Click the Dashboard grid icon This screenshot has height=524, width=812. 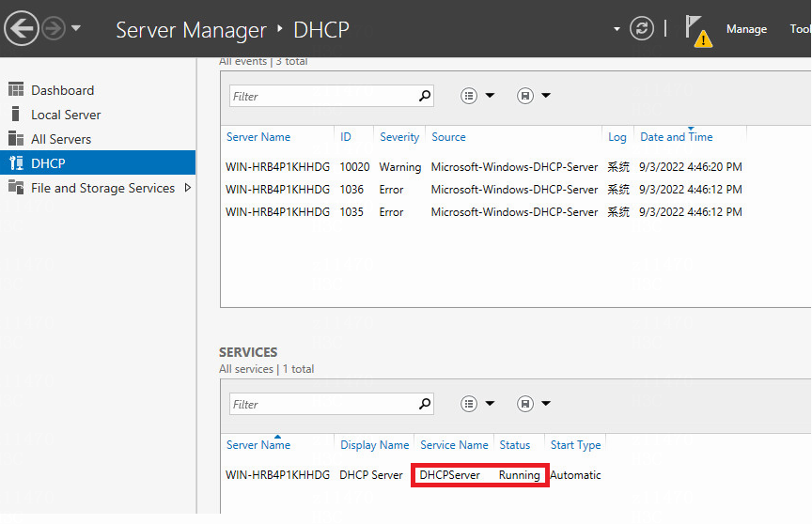tap(16, 89)
